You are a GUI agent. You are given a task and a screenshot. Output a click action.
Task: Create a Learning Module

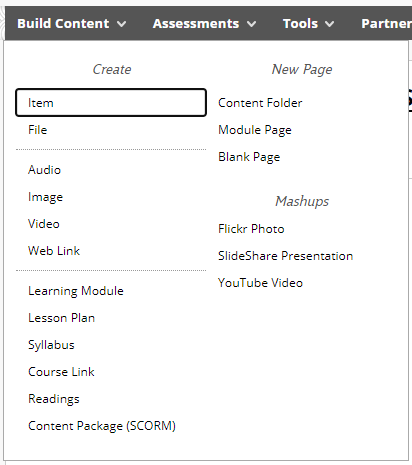76,291
